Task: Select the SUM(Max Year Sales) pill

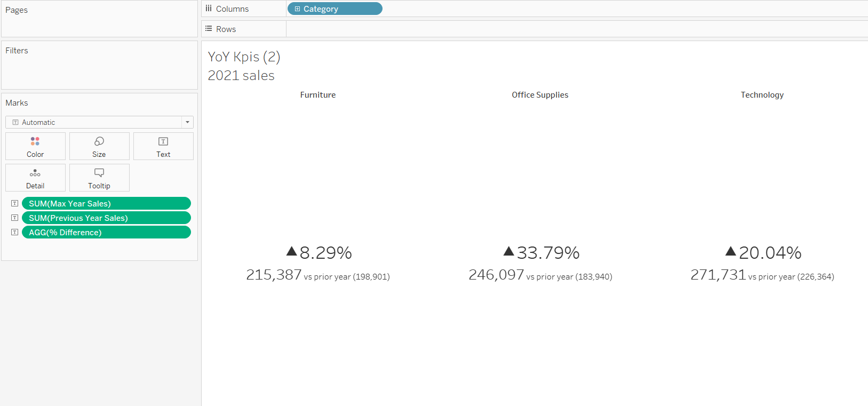Action: point(106,203)
